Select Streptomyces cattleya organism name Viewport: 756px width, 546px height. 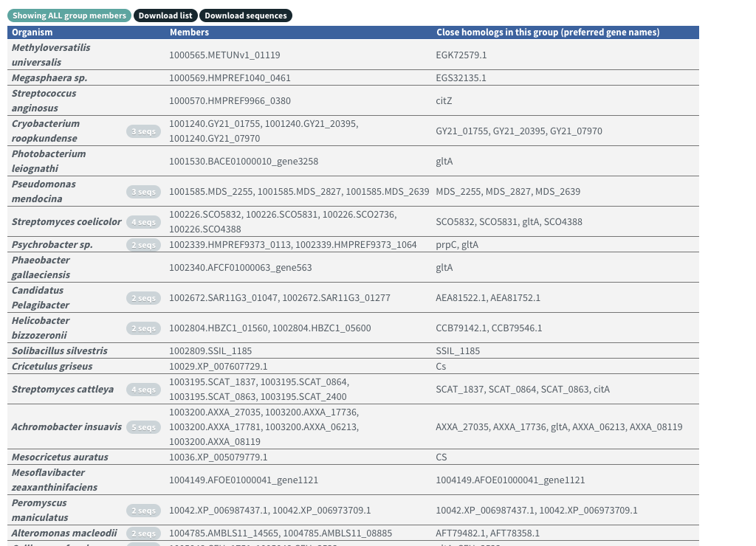click(x=63, y=390)
